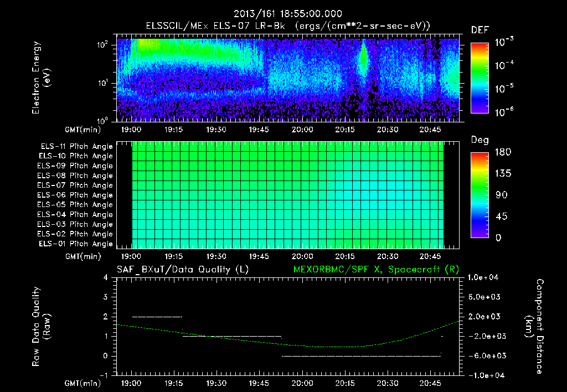Click the data quality level 2 line segment
This screenshot has height=392, width=567.
pos(157,317)
